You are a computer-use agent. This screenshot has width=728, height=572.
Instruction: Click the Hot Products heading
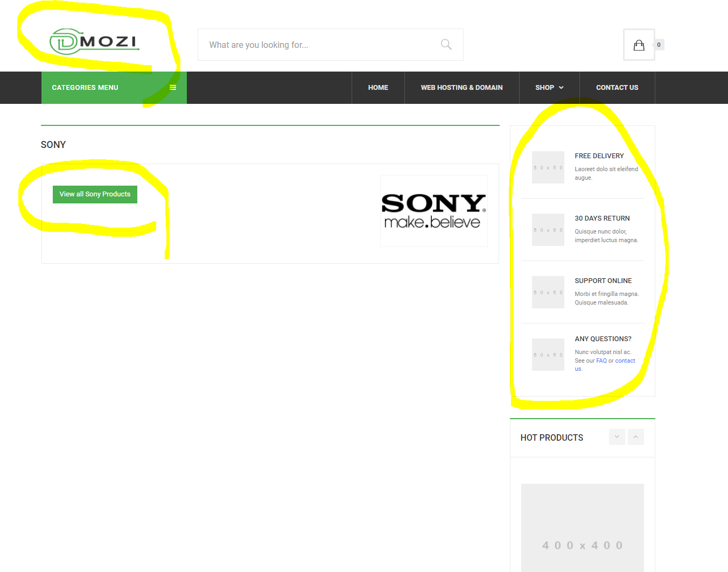pyautogui.click(x=552, y=438)
